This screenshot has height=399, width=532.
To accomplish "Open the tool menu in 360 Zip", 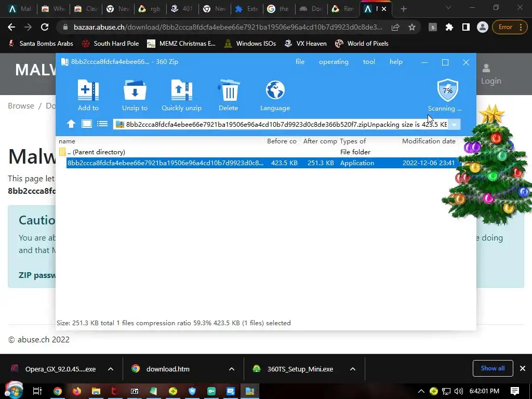I will tap(369, 62).
